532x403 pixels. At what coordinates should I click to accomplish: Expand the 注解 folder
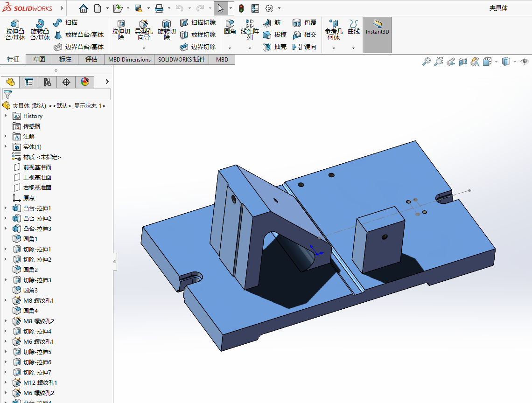click(6, 136)
